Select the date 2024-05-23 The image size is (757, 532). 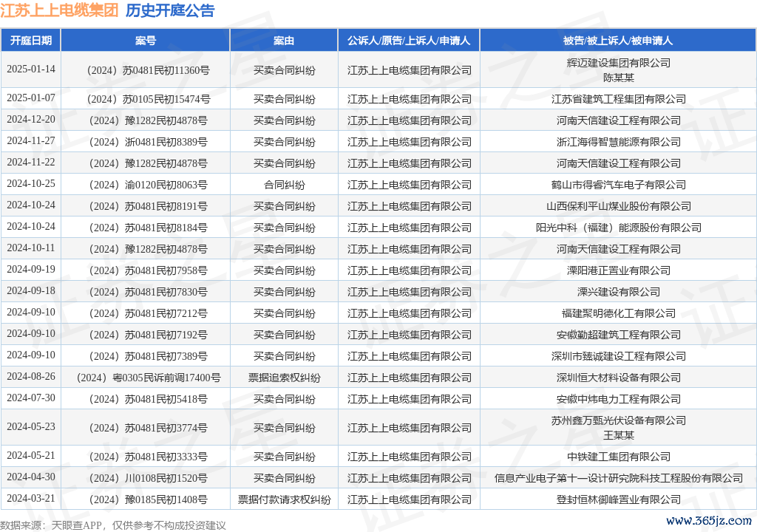tap(31, 427)
